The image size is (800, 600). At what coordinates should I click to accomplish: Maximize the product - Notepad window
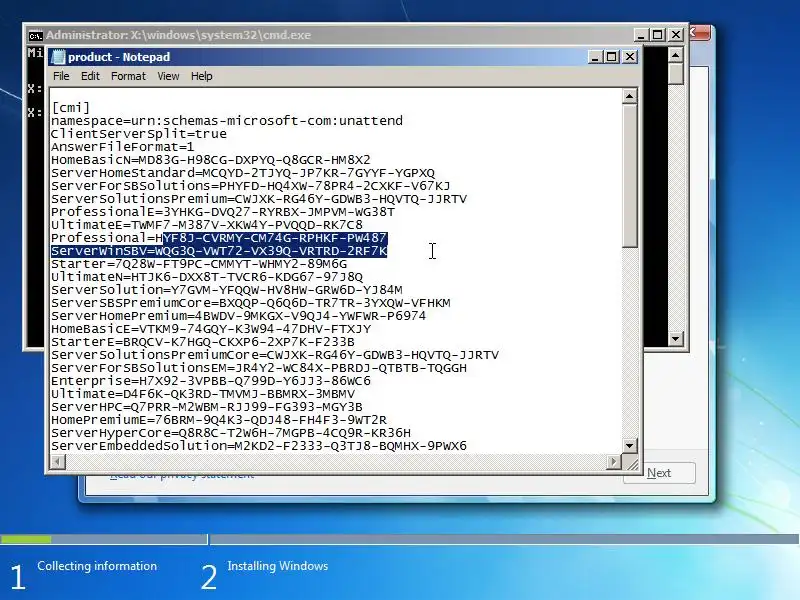point(612,57)
